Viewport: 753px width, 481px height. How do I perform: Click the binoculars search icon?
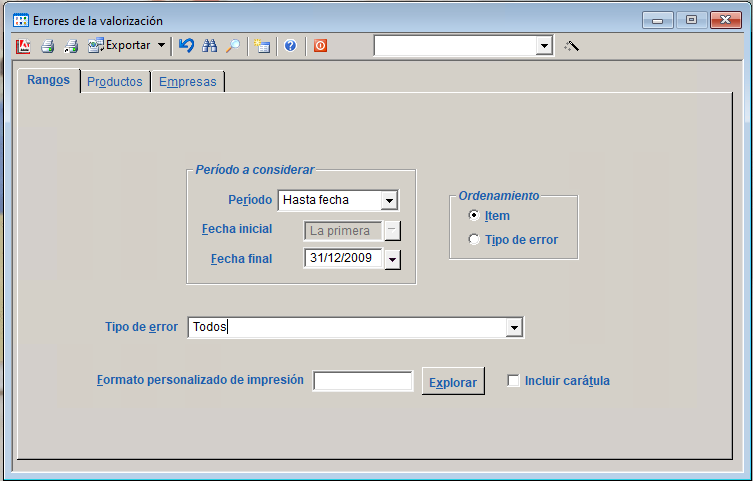(x=210, y=46)
